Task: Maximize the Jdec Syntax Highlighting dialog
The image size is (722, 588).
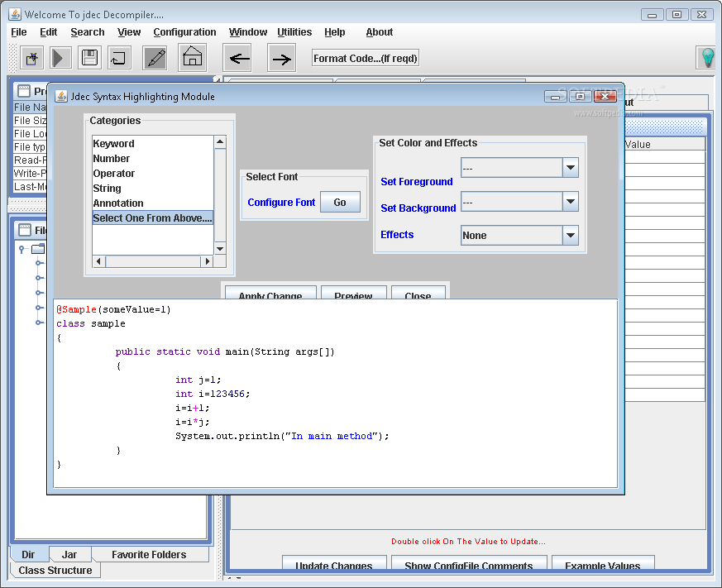Action: (x=581, y=96)
